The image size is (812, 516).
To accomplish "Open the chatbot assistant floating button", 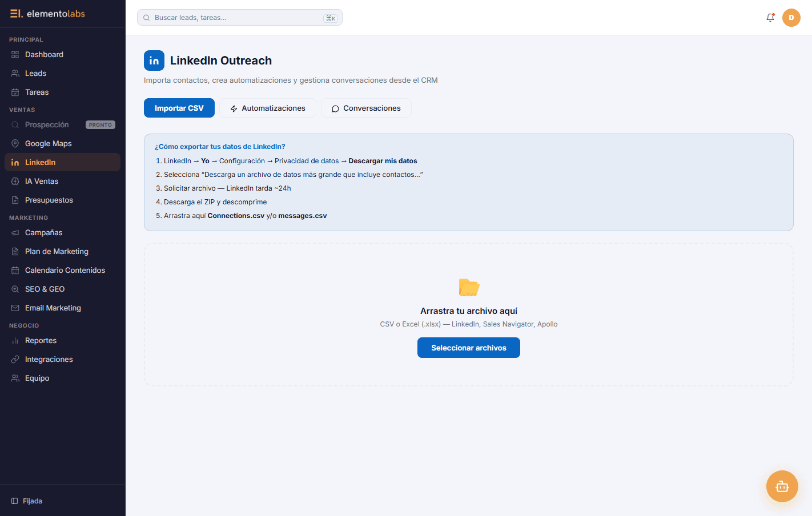I will [782, 486].
